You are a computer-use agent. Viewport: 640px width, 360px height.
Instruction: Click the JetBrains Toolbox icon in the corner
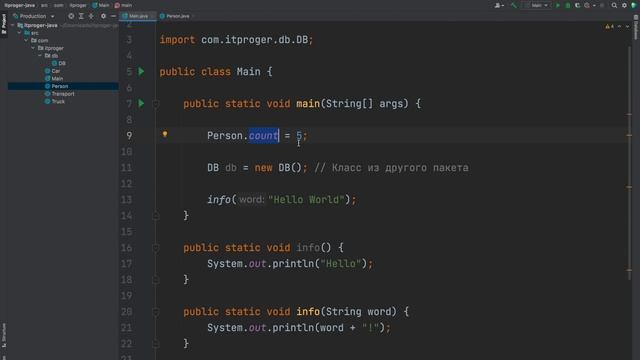634,5
